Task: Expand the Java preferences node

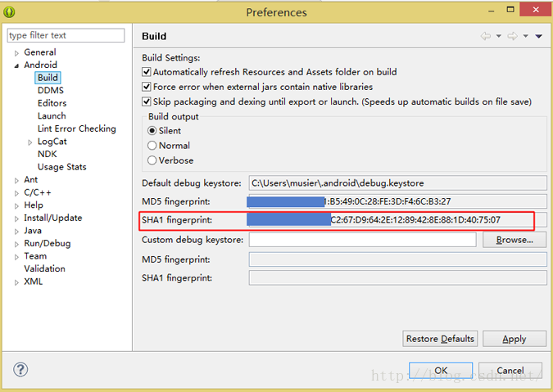Action: coord(16,231)
